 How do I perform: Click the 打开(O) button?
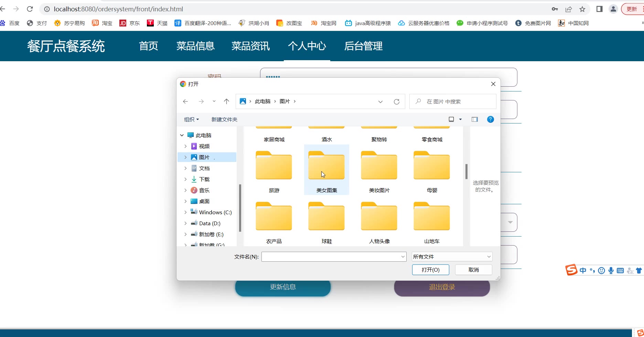[430, 270]
